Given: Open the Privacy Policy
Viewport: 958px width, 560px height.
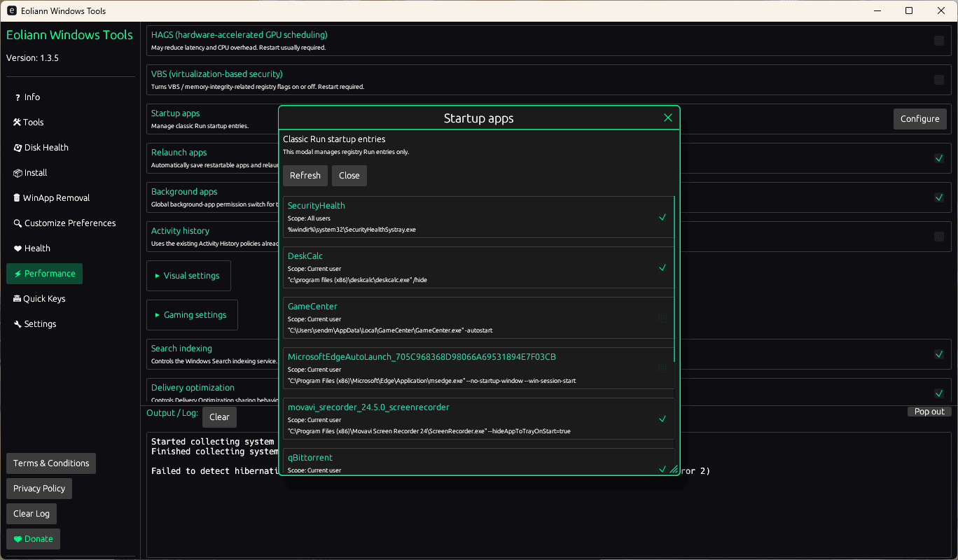Looking at the screenshot, I should 39,489.
